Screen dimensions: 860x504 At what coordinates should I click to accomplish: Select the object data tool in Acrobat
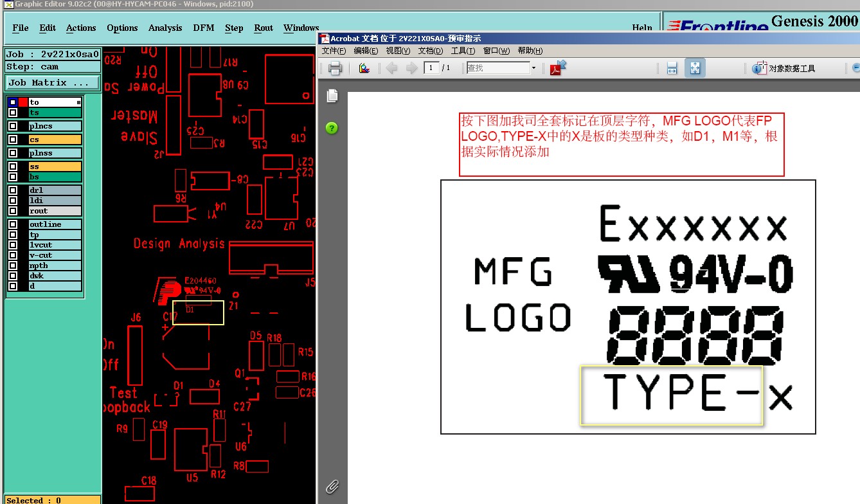coord(784,68)
